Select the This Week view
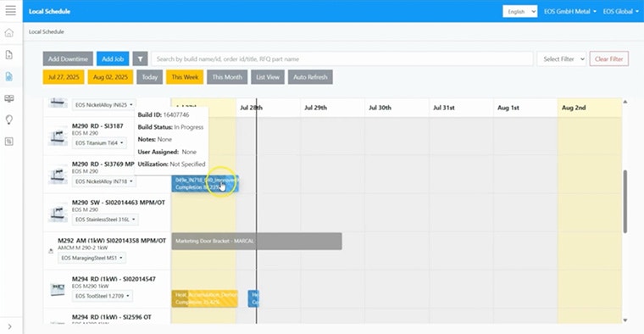The height and width of the screenshot is (334, 644). click(x=185, y=77)
